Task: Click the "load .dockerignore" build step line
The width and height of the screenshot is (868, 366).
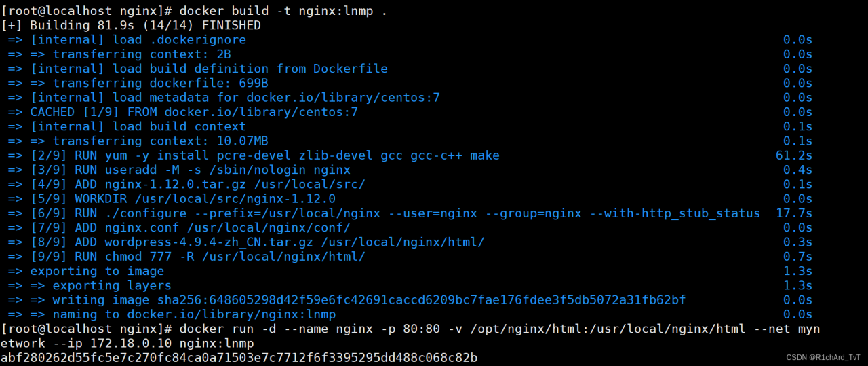Action: pyautogui.click(x=138, y=40)
